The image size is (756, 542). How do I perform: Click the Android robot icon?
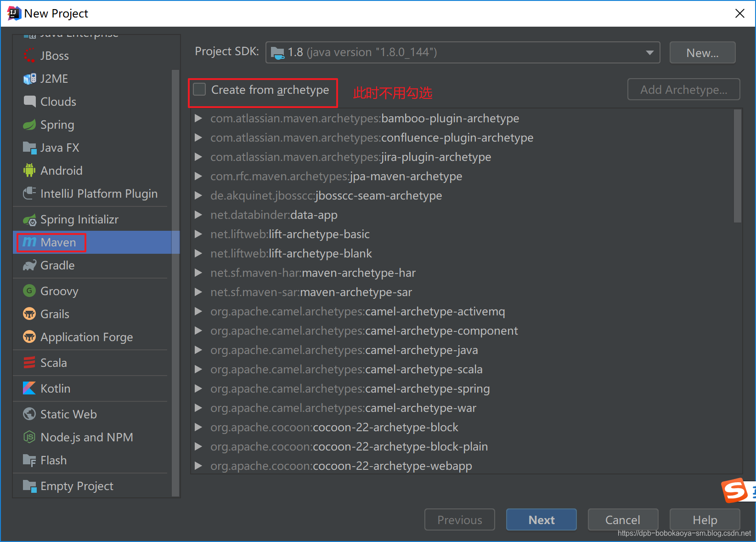[29, 171]
